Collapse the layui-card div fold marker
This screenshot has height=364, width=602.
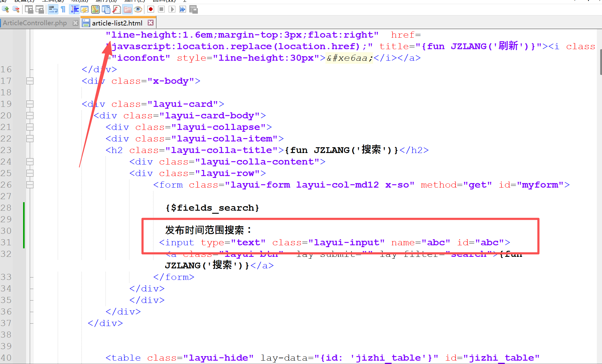click(x=30, y=104)
